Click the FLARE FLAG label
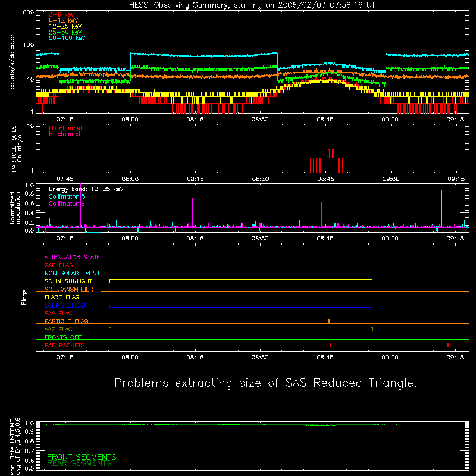Screen dimensions: 476x476 coord(62,297)
